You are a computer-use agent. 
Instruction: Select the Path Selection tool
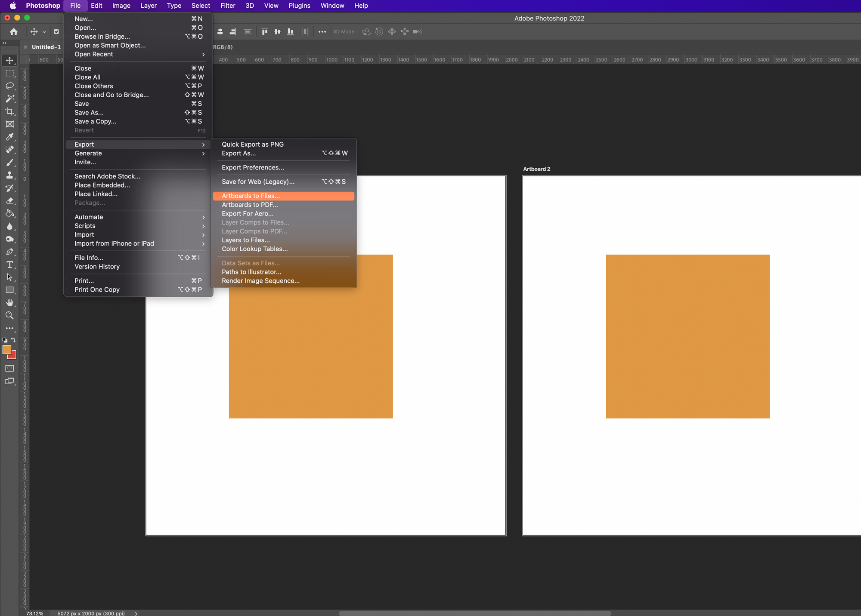[x=9, y=277]
